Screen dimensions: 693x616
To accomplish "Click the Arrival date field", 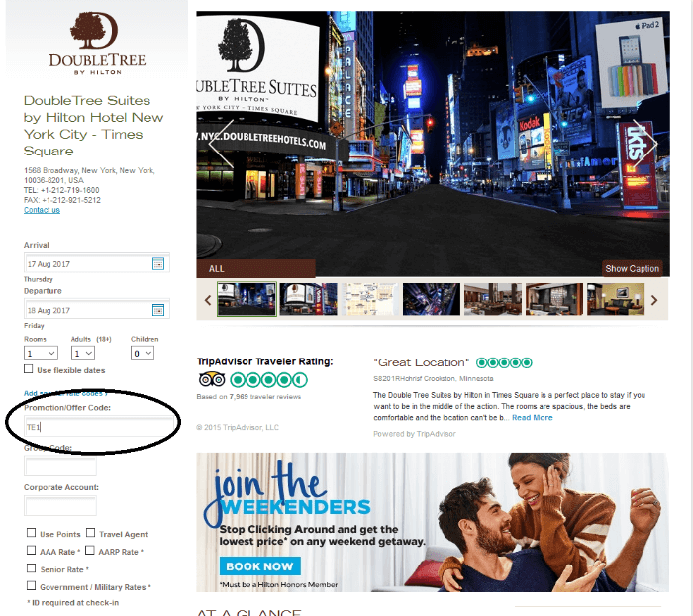I will click(x=97, y=264).
